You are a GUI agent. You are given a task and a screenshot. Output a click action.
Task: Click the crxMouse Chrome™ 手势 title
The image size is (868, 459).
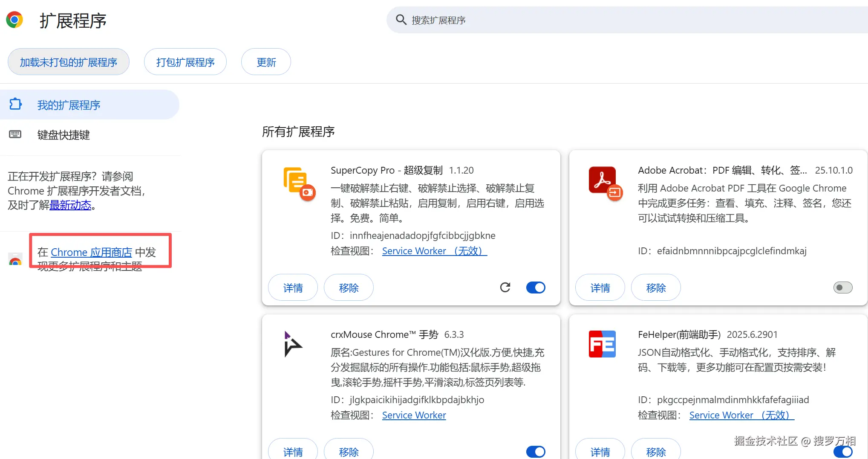(x=384, y=334)
